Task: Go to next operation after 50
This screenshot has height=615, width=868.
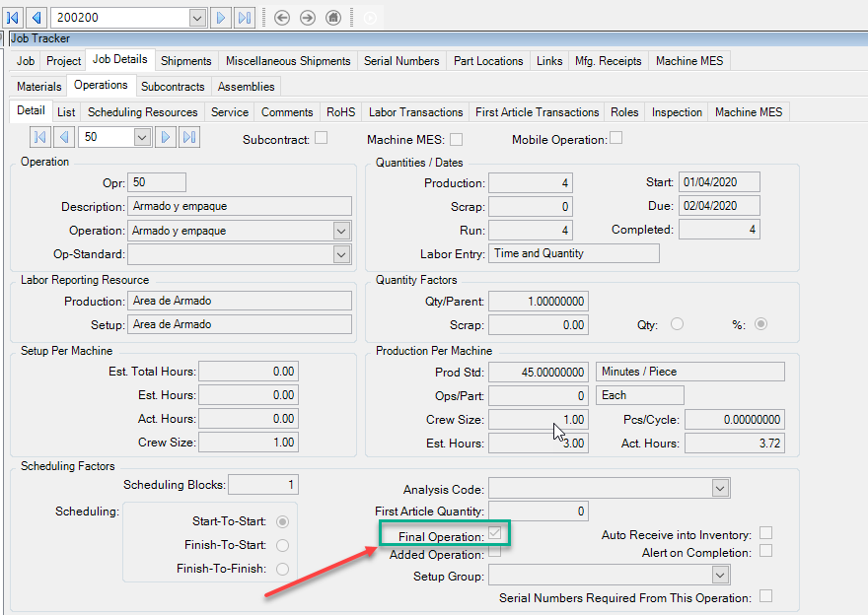Action: [x=167, y=137]
